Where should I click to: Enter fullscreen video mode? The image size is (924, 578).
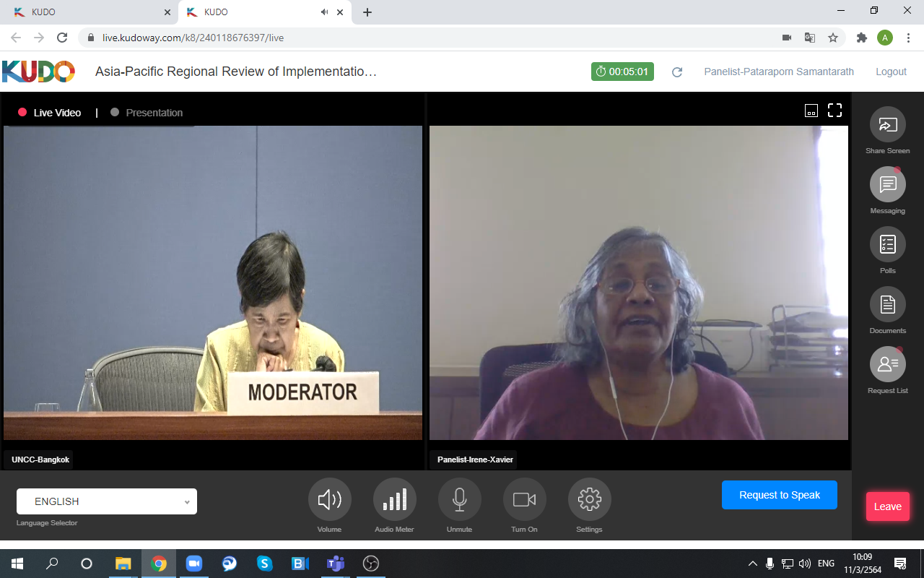(x=834, y=111)
